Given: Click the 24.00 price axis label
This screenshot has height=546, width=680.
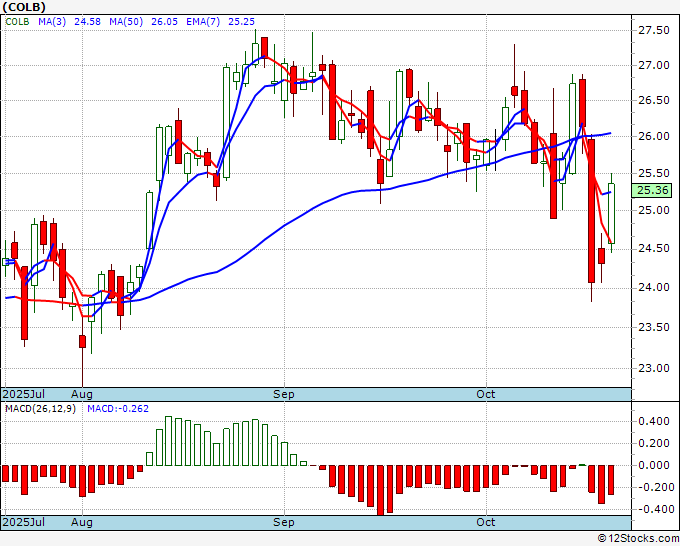Looking at the screenshot, I should click(654, 288).
